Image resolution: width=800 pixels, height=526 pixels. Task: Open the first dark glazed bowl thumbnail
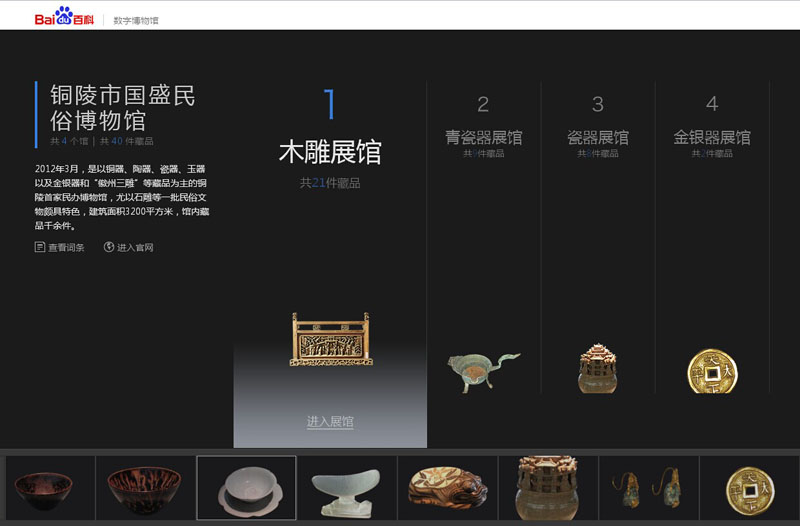pyautogui.click(x=45, y=489)
